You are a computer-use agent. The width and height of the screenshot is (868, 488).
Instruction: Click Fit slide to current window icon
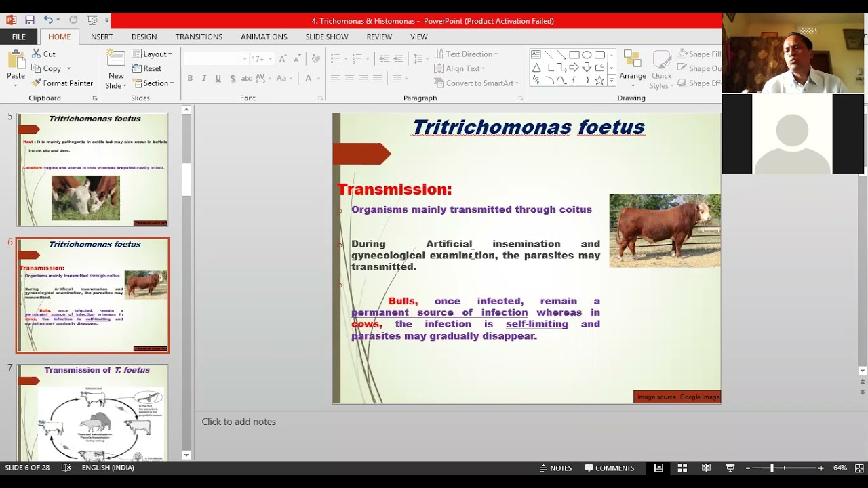pyautogui.click(x=859, y=468)
